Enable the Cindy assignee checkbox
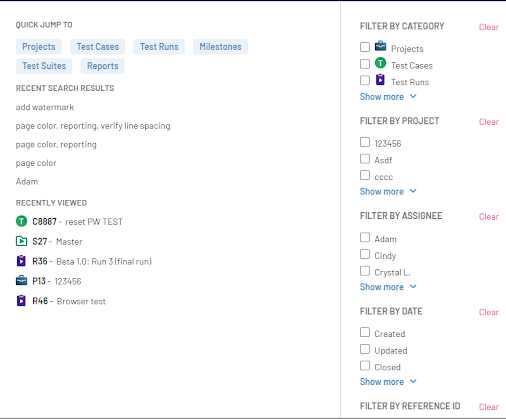The width and height of the screenshot is (506, 419). [365, 254]
